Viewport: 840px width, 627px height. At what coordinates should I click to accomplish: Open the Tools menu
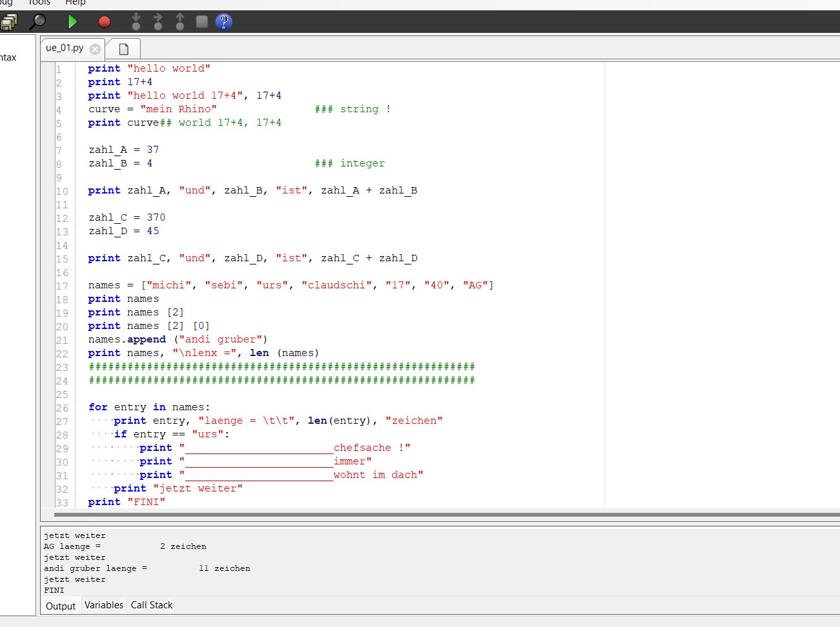39,3
